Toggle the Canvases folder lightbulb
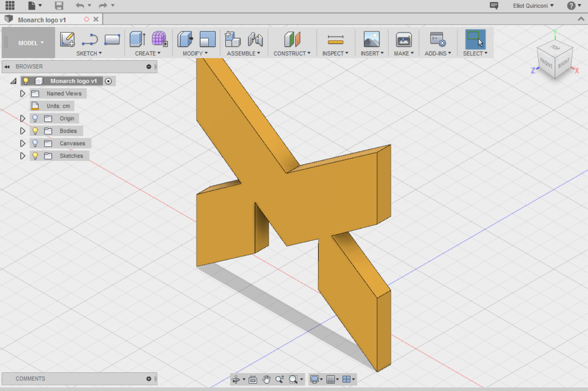This screenshot has width=588, height=391. [x=35, y=143]
